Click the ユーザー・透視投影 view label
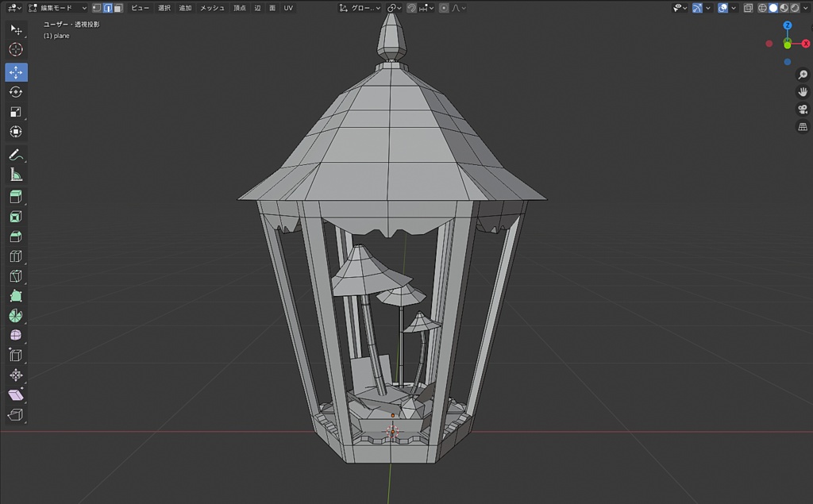 pyautogui.click(x=71, y=25)
